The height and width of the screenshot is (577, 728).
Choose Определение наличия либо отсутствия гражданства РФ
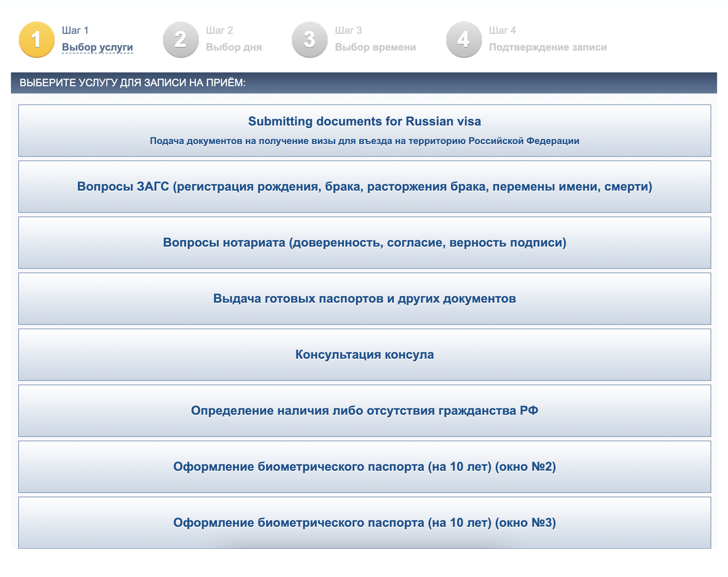point(364,411)
